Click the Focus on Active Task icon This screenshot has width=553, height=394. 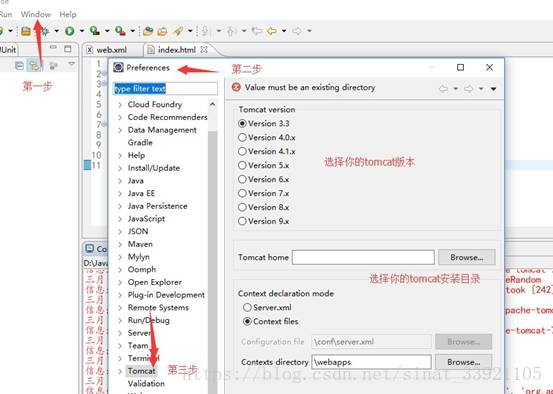tap(54, 66)
